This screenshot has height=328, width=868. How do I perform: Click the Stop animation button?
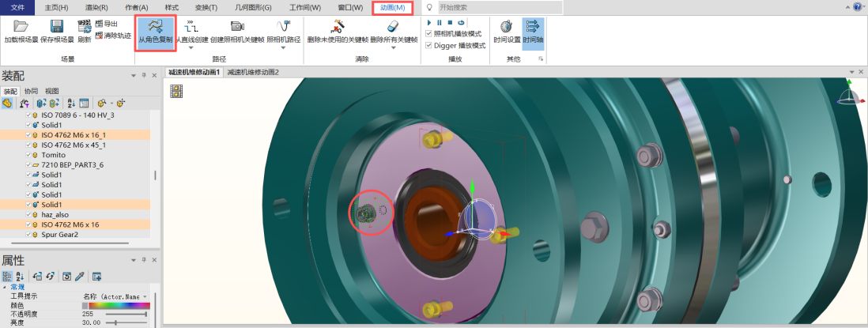450,23
